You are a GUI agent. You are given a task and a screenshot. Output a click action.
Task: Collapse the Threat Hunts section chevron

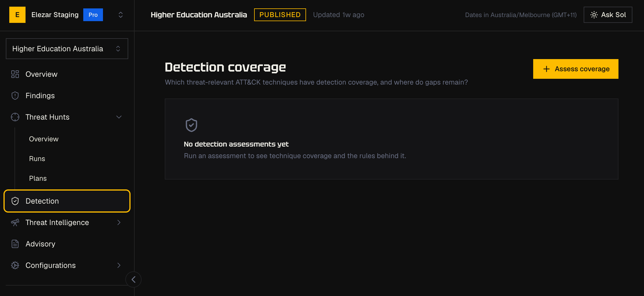(119, 117)
